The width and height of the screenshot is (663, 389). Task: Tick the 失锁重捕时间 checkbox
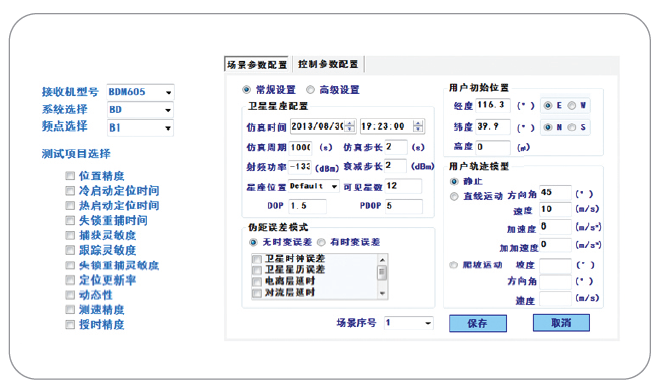pyautogui.click(x=70, y=220)
